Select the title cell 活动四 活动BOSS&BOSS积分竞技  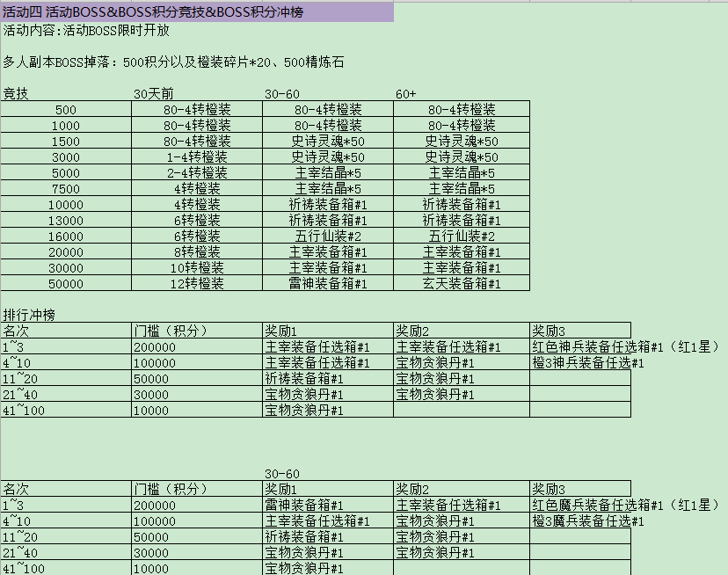point(158,12)
